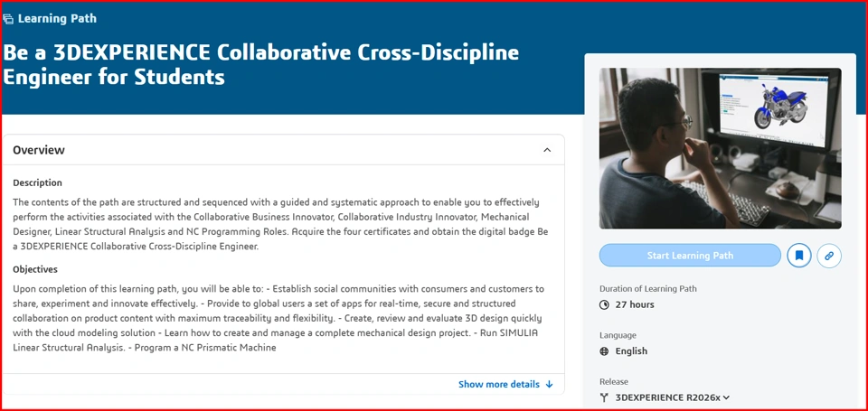This screenshot has height=411, width=868.
Task: Click the Objectives heading
Action: click(x=35, y=270)
